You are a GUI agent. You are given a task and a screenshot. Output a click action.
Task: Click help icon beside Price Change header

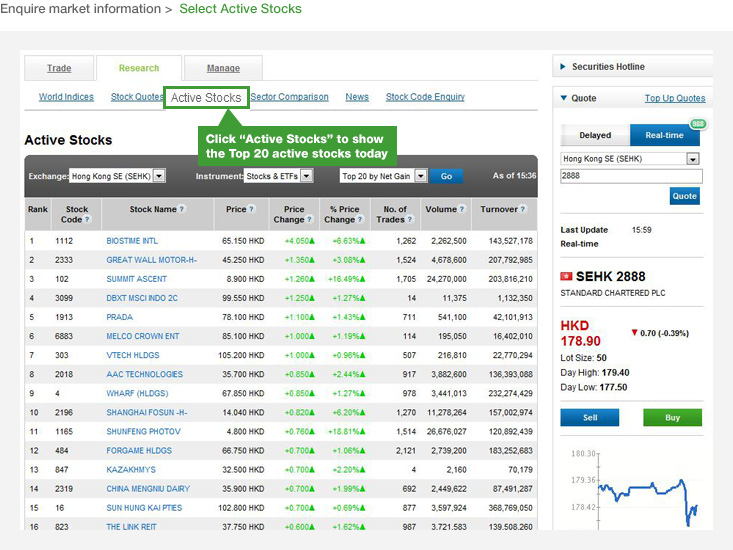[309, 219]
